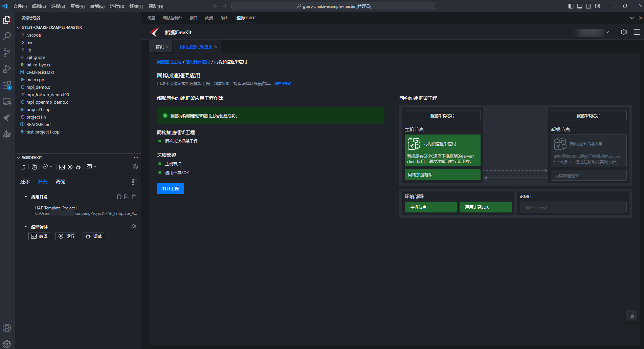Open dropdown arrow next to heart icon
The width and height of the screenshot is (644, 349).
(51, 167)
